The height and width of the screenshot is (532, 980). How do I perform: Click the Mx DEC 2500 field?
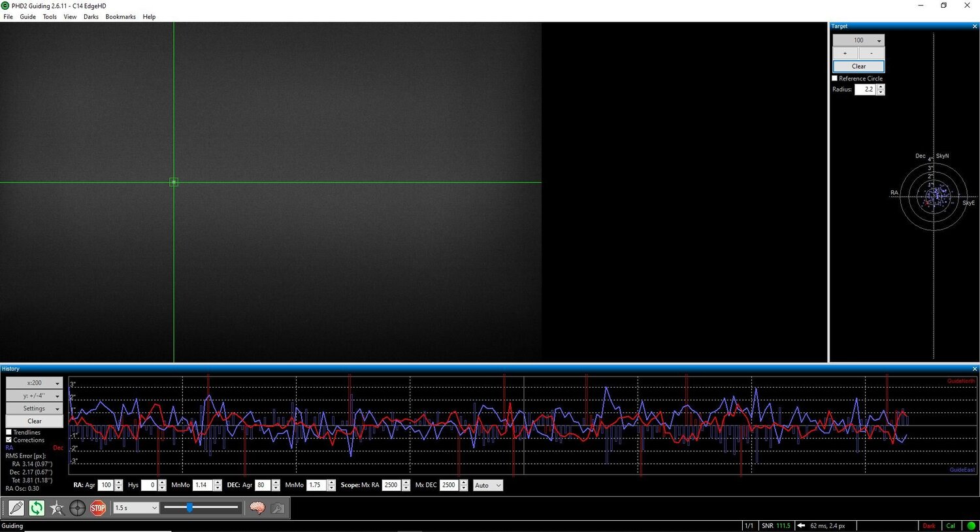point(449,486)
